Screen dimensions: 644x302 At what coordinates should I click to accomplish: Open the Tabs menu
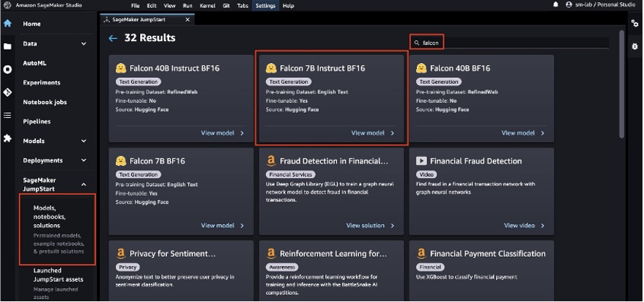point(243,6)
